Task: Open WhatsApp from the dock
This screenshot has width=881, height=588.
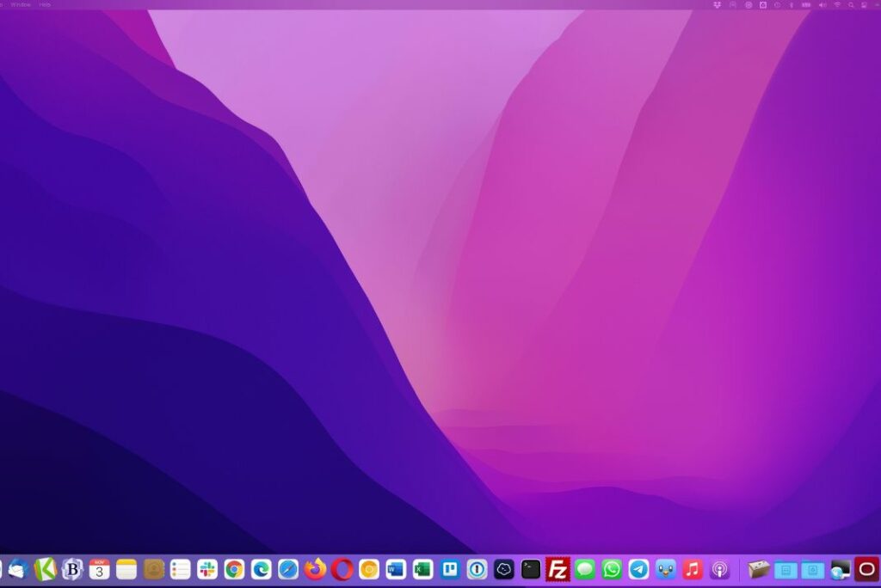Action: (x=612, y=569)
